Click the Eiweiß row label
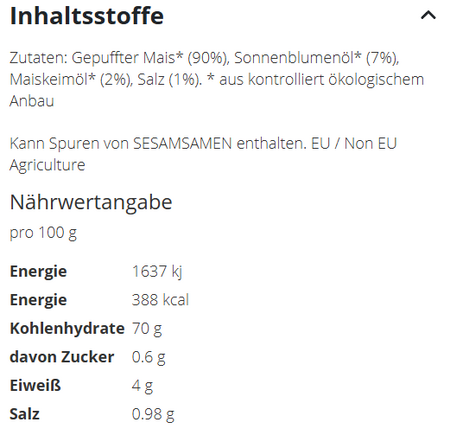This screenshot has height=435, width=450. 35,386
